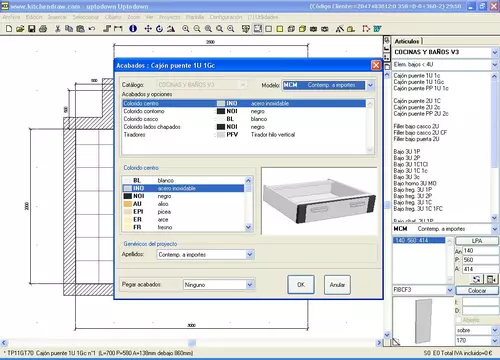Activate the move tool with four arrows
Image resolution: width=500 pixels, height=360 pixels.
pyautogui.click(x=148, y=29)
